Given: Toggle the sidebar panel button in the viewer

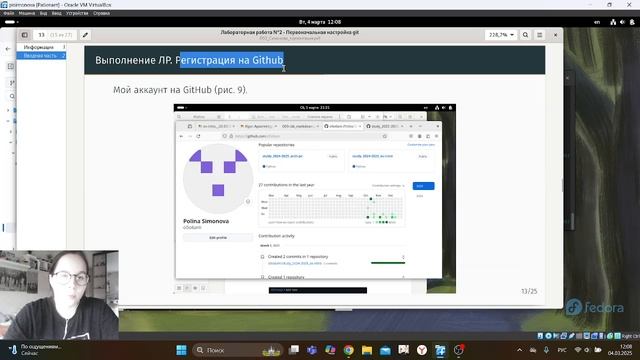Looking at the screenshot, I should pyautogui.click(x=25, y=35).
